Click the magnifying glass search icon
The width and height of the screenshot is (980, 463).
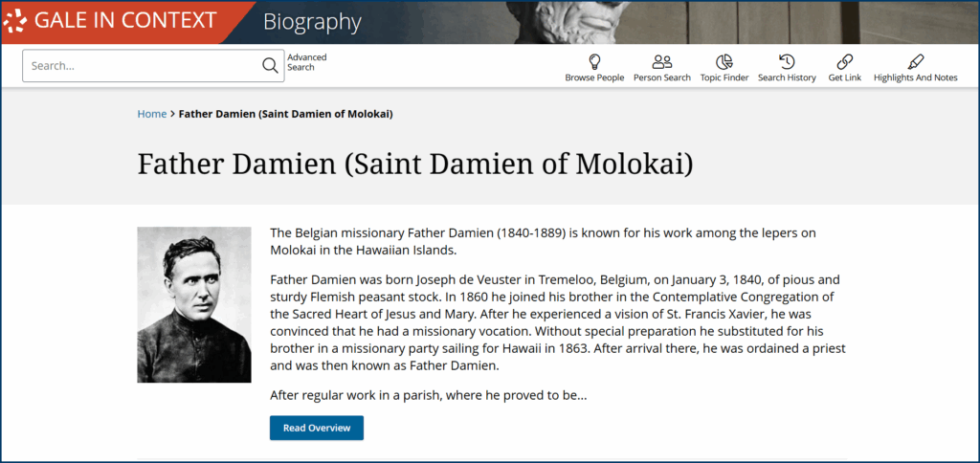[270, 66]
